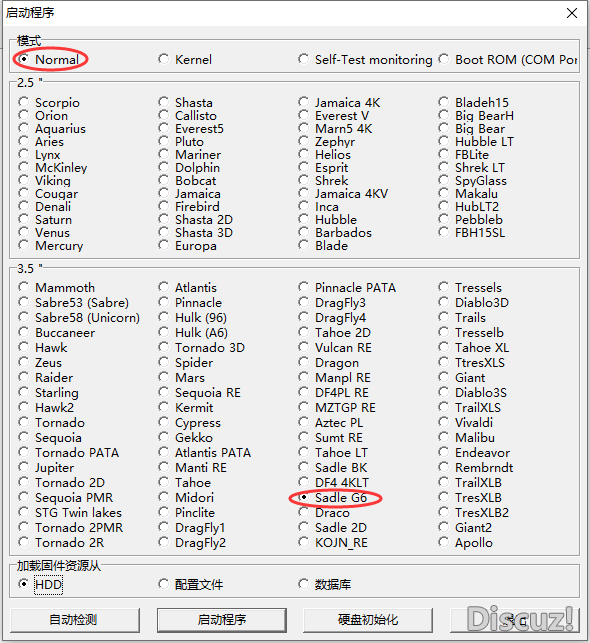Choose Tahoe 2D

coord(303,332)
